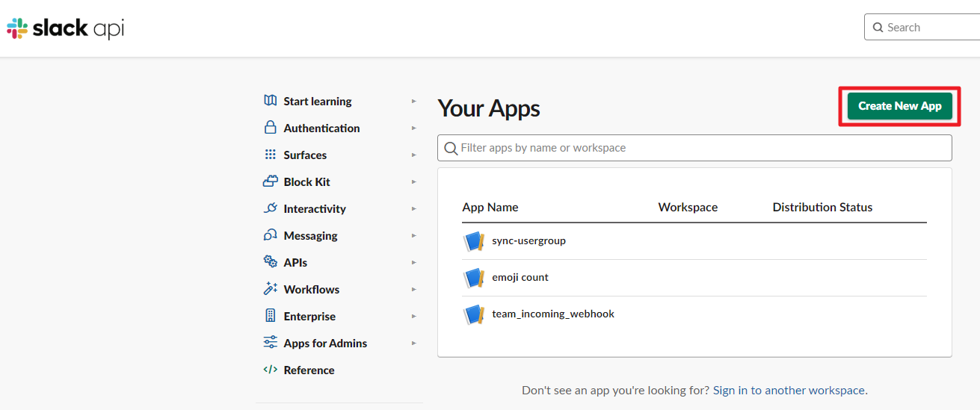Viewport: 980px width, 410px height.
Task: Click the Workflows magic wand icon
Action: (271, 289)
